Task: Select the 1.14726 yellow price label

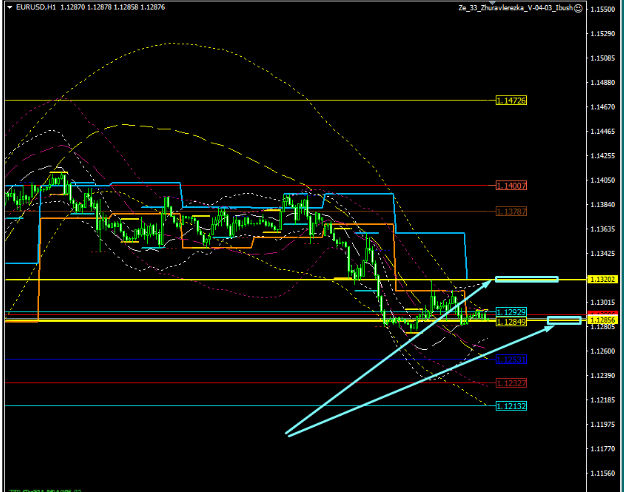Action: pyautogui.click(x=511, y=101)
